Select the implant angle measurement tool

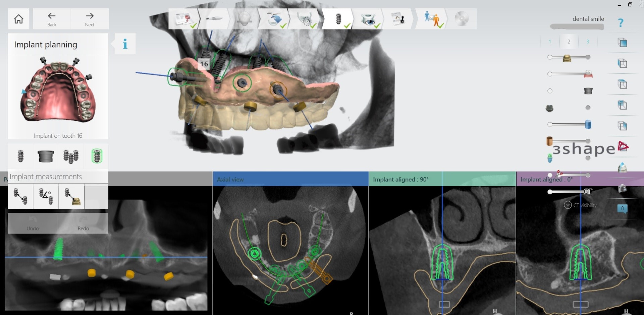[x=46, y=196]
